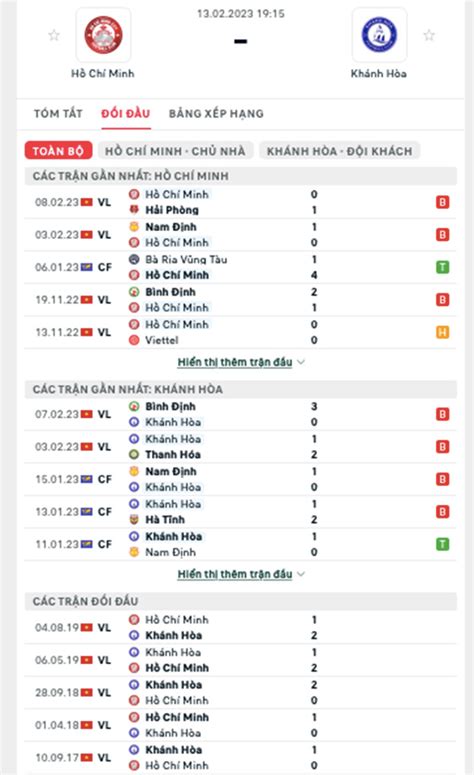Viewport: 474px width, 775px height.
Task: Switch to the Tóm Tắt tab
Action: (58, 114)
